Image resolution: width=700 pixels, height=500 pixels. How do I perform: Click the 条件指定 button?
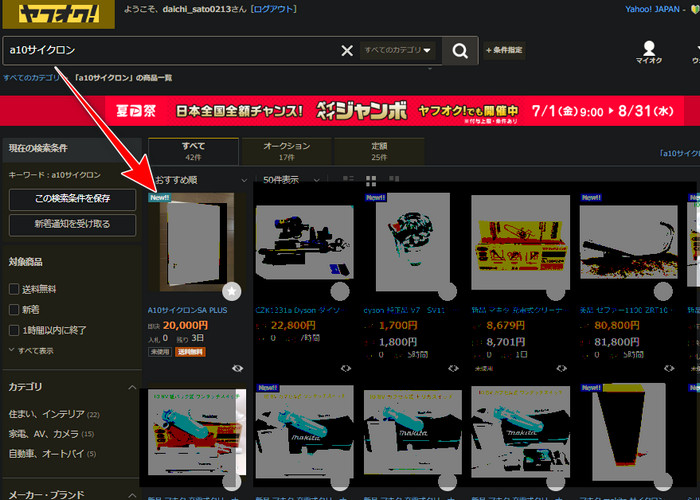[x=504, y=50]
